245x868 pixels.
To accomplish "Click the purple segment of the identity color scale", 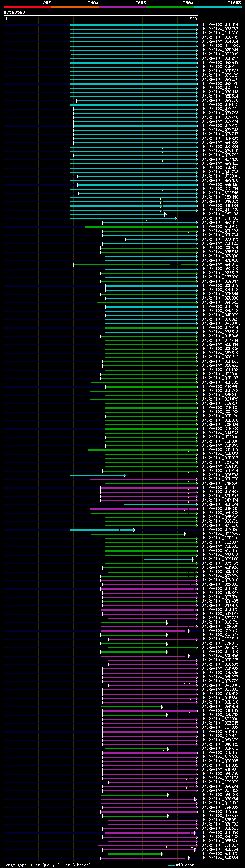I will pos(122,7).
